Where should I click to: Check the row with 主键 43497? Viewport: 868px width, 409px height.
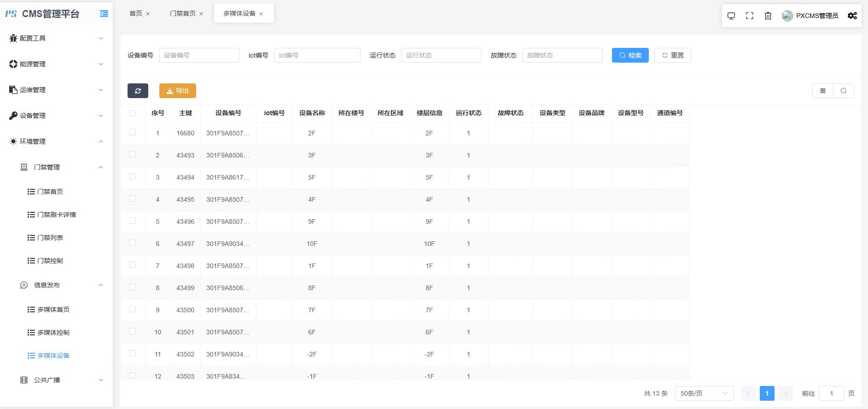tap(133, 243)
